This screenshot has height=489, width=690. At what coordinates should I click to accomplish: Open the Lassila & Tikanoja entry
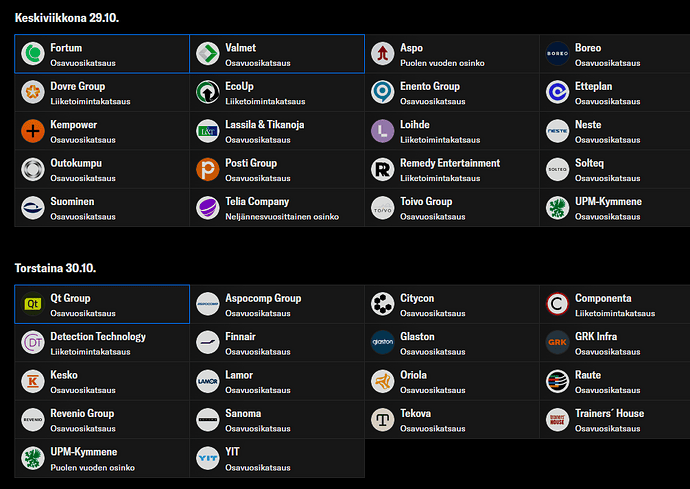point(277,131)
